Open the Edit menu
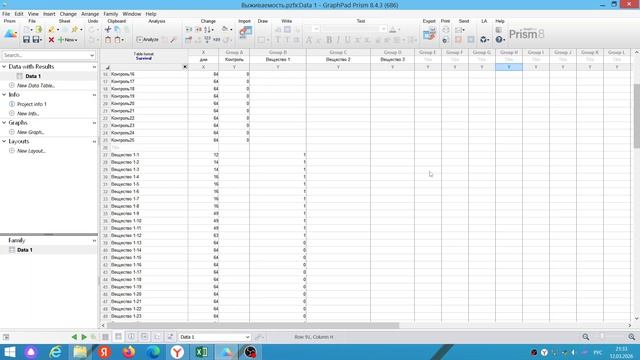640x360 pixels. pos(19,14)
